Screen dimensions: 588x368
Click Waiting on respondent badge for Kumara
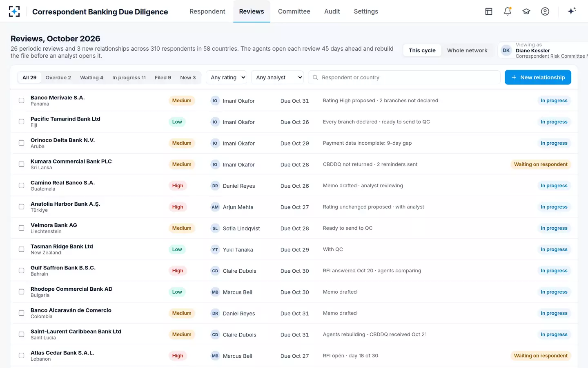pyautogui.click(x=541, y=164)
